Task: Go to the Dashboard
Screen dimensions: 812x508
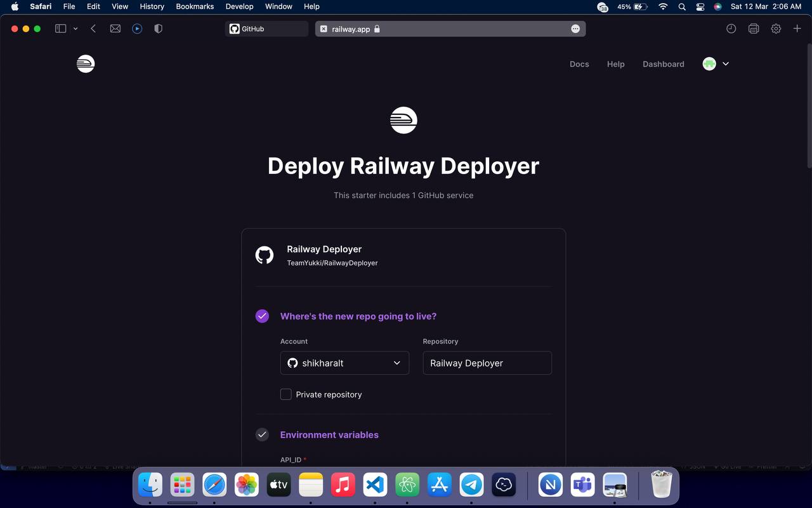Action: (x=664, y=64)
